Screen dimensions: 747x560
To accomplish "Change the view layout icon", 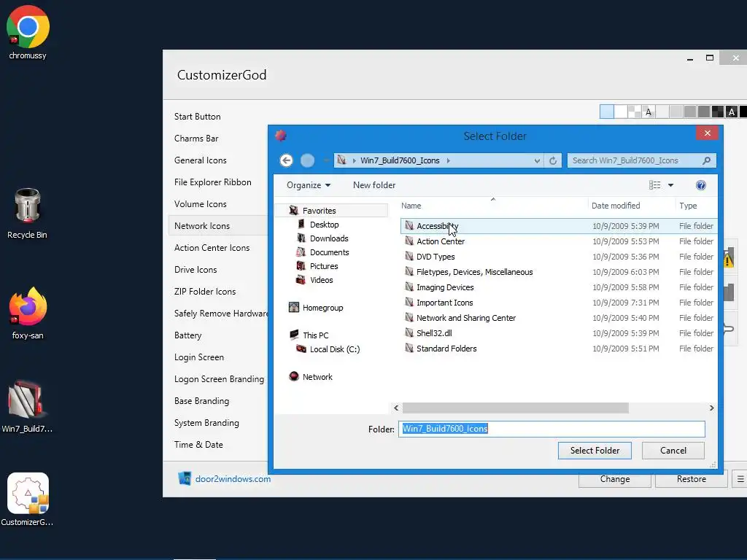I will [x=655, y=185].
